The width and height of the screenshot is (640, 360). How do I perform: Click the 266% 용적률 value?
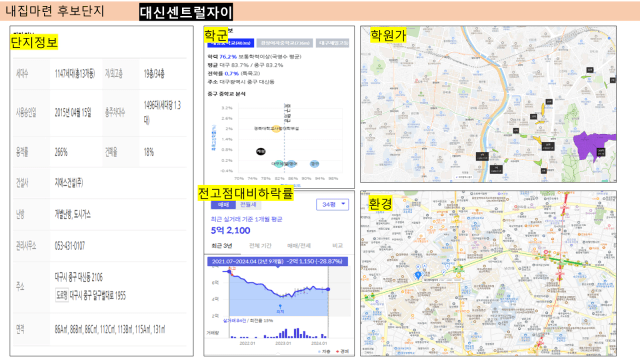tap(61, 152)
